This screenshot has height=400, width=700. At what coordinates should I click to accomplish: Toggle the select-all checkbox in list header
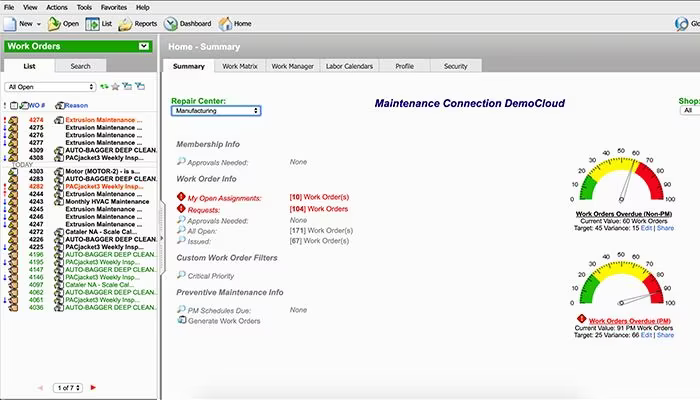[x=14, y=105]
